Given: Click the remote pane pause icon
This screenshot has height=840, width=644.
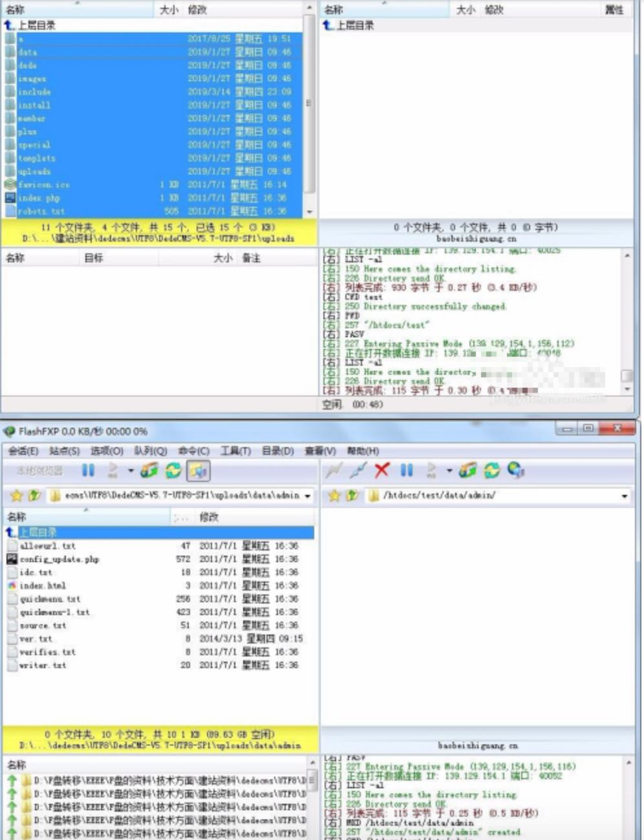Looking at the screenshot, I should point(406,470).
